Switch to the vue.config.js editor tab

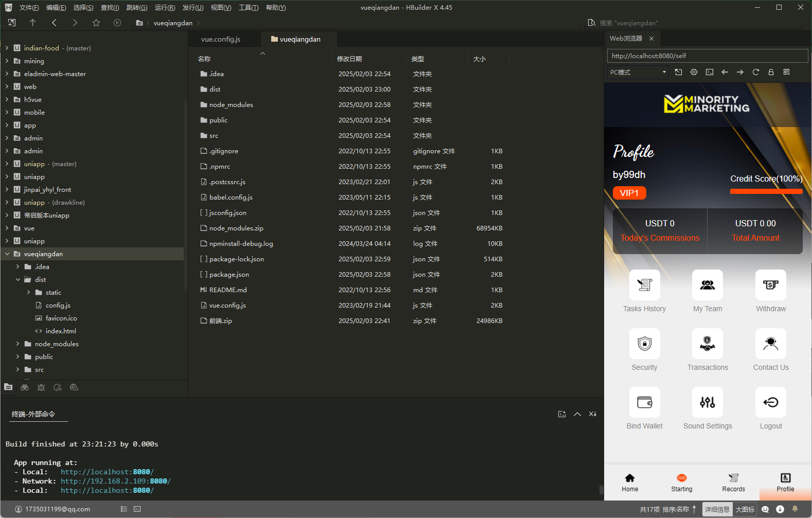tap(221, 39)
